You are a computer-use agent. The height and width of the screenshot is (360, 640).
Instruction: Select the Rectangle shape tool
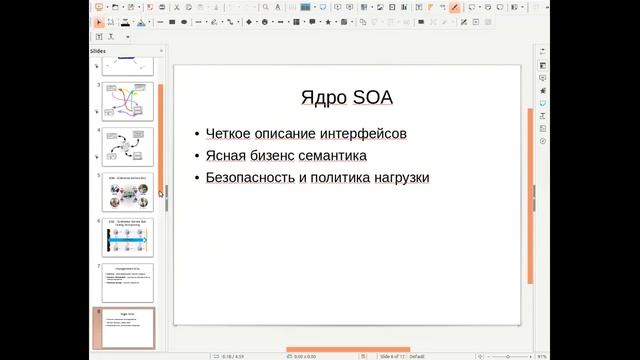tap(172, 22)
